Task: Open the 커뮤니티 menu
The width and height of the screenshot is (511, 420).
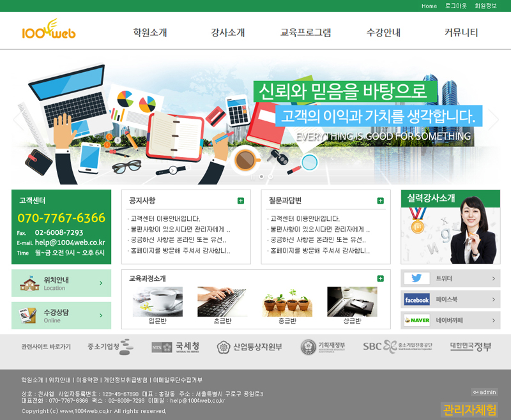Action: click(461, 33)
